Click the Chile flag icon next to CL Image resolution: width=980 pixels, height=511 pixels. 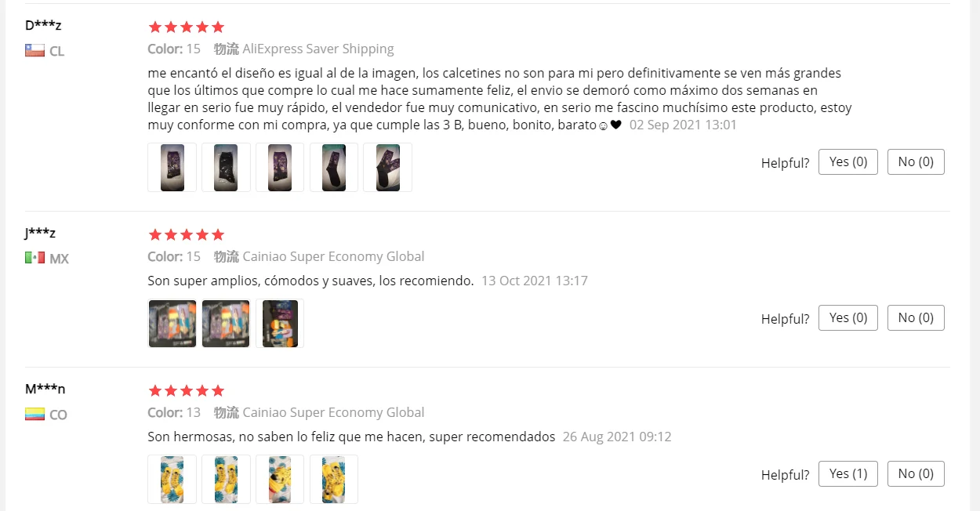click(34, 51)
